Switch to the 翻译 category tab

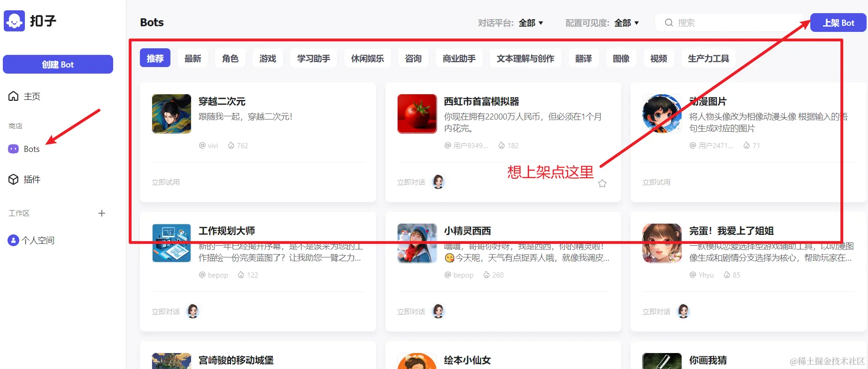pyautogui.click(x=584, y=58)
